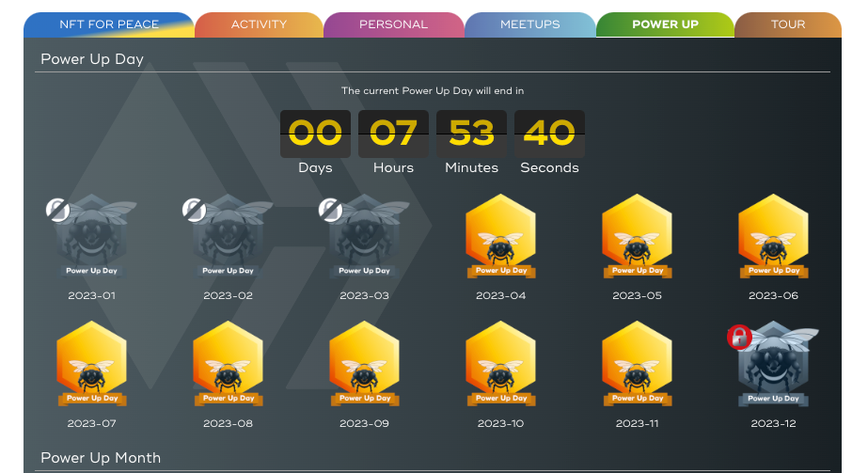Click the missed marker on 2023-01 badge
The width and height of the screenshot is (868, 473).
tap(57, 211)
